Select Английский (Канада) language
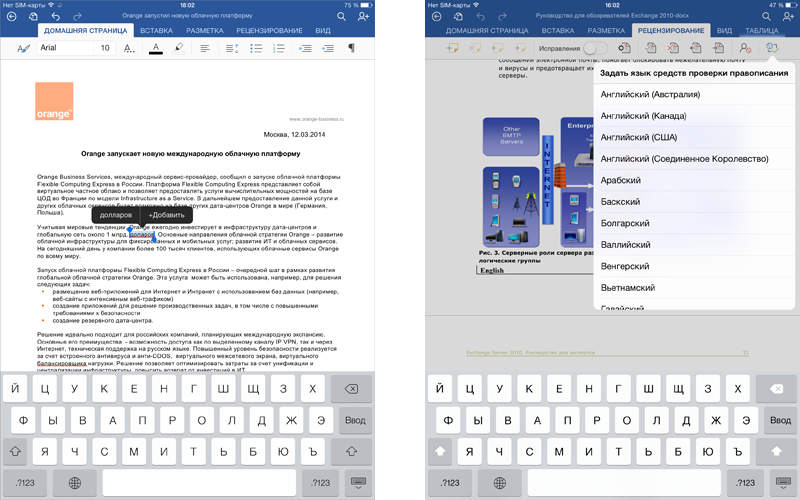The image size is (800, 500). 694,116
